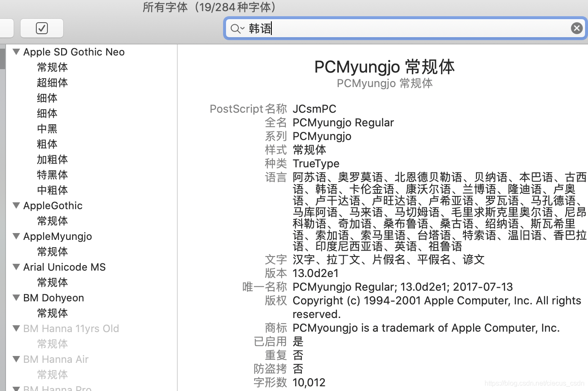Click the checkmark enable-font toolbar button
Image resolution: width=588 pixels, height=391 pixels.
[x=42, y=28]
